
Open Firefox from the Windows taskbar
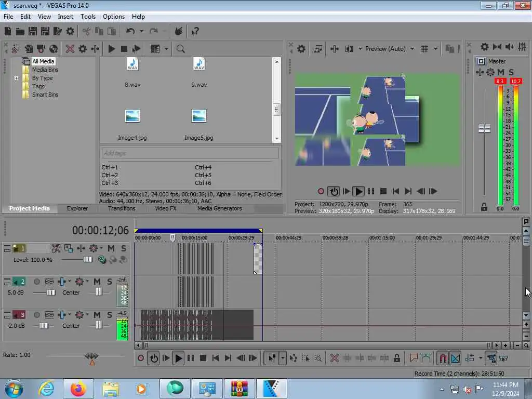point(78,389)
